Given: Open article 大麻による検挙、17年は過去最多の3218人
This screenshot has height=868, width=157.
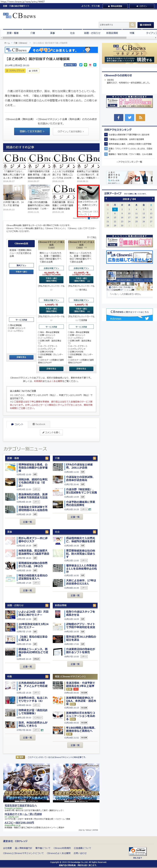Looking at the screenshot, I should click(x=81, y=582).
